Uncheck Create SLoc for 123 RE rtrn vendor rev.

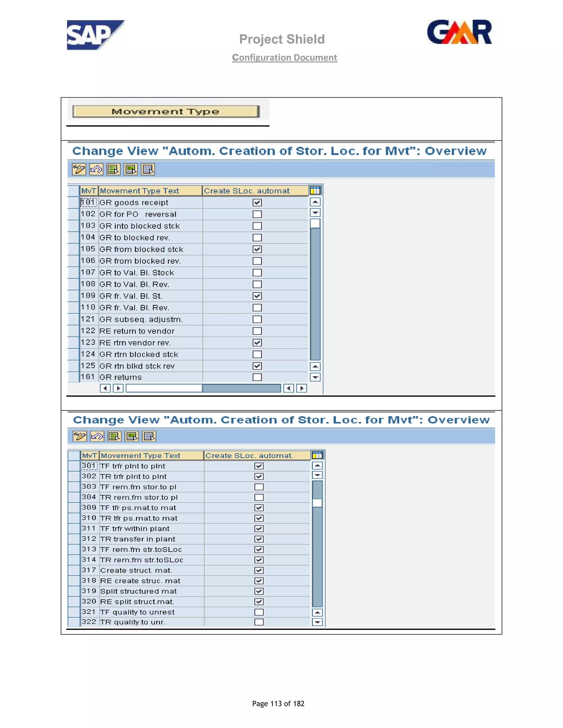[257, 343]
